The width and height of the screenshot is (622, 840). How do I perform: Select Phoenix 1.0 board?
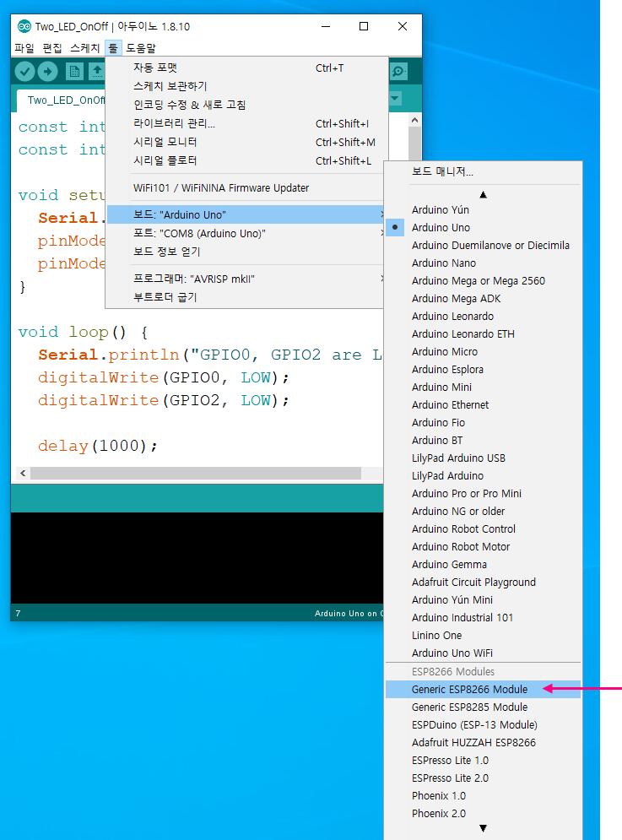[x=483, y=795]
